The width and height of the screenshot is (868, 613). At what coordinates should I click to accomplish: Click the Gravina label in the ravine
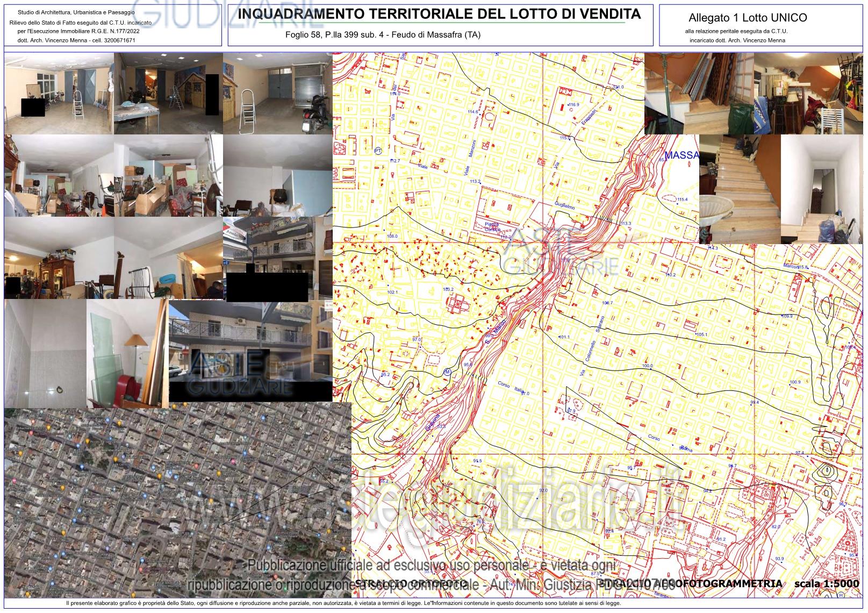coord(433,419)
